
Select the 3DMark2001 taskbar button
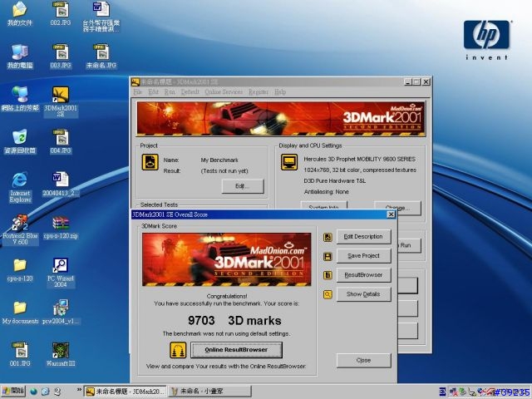point(125,392)
